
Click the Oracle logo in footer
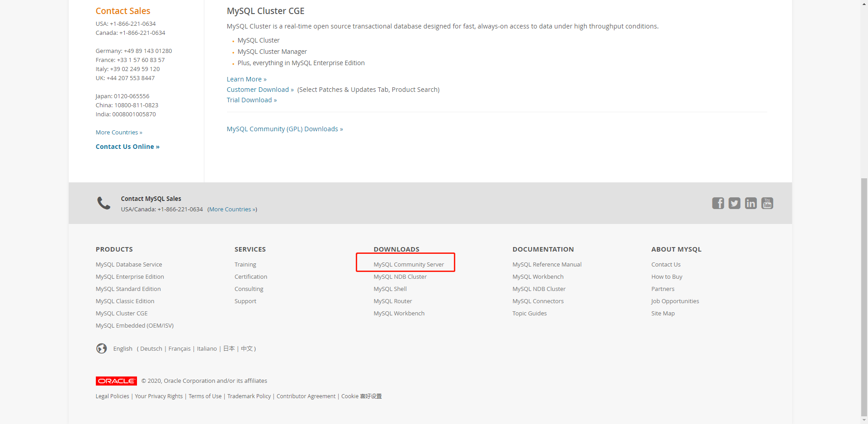coord(116,381)
